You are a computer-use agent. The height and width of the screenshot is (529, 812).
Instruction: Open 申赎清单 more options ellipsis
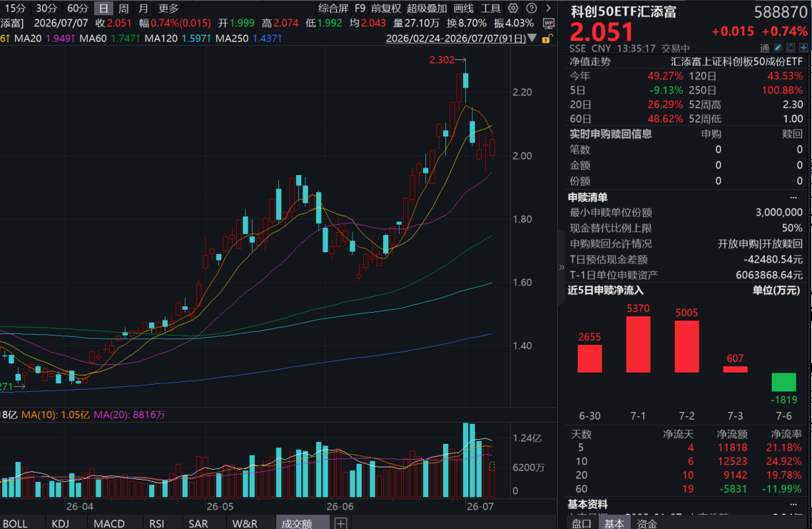coord(793,198)
